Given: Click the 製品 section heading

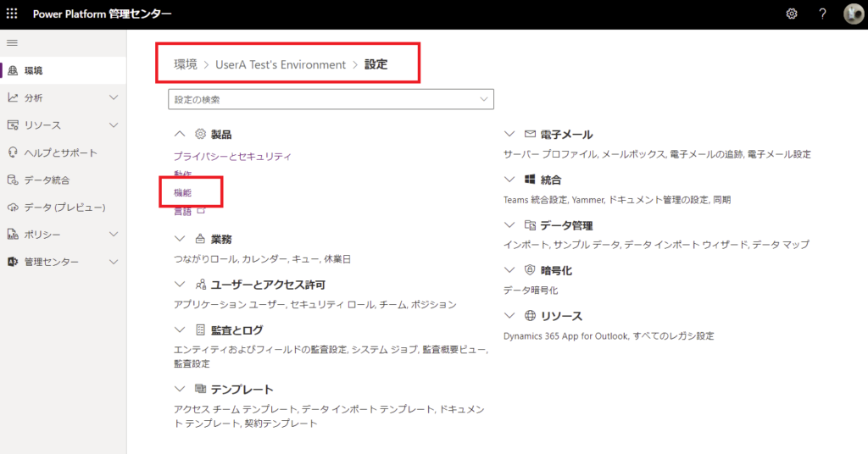Looking at the screenshot, I should pos(221,135).
